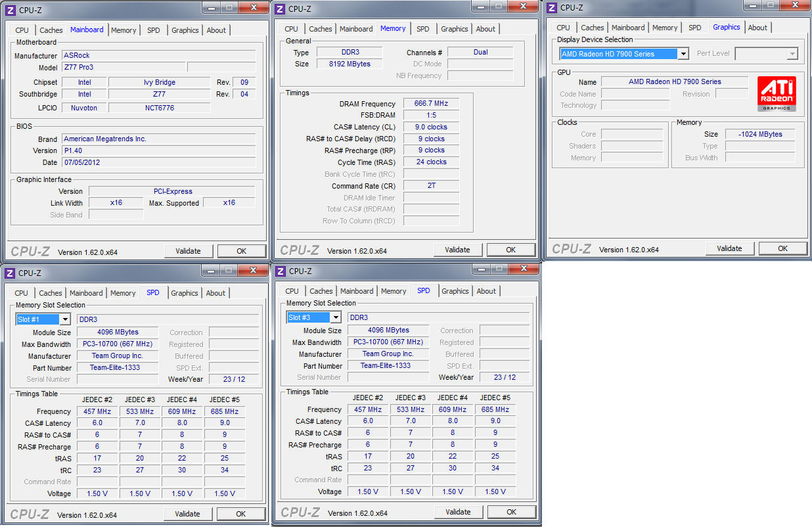This screenshot has height=527, width=812.
Task: Click OK in the Slot #1 SPD window
Action: point(241,514)
